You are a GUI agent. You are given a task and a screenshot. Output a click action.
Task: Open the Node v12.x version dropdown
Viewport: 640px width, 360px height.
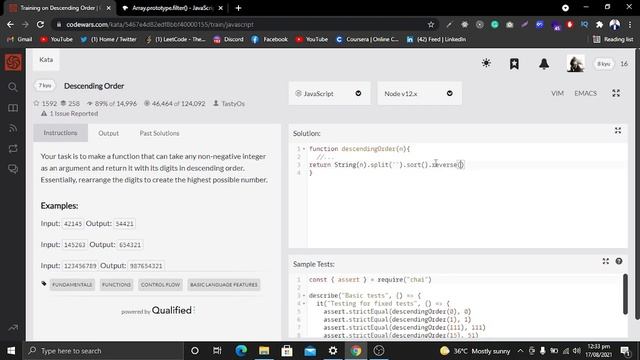pyautogui.click(x=420, y=93)
